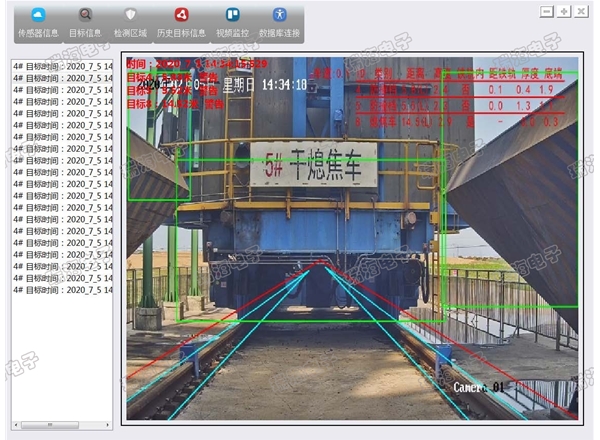Select the second 4# 目标时间 list entry
Screen dimensions: 600x440
[58, 77]
